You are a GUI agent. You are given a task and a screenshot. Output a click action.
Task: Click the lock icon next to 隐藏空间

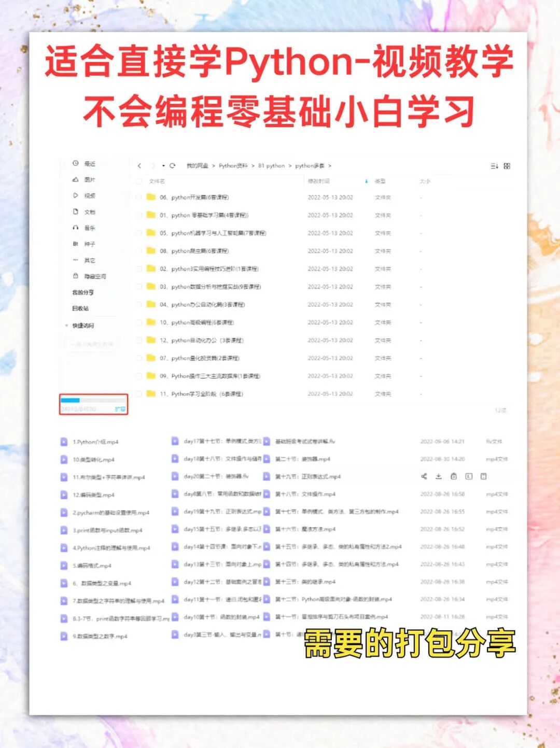tap(75, 276)
